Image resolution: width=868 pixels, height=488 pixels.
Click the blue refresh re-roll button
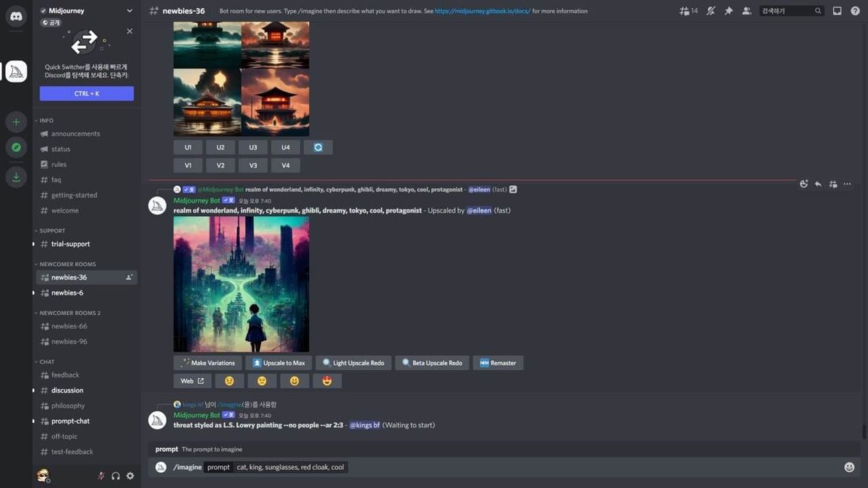click(318, 147)
